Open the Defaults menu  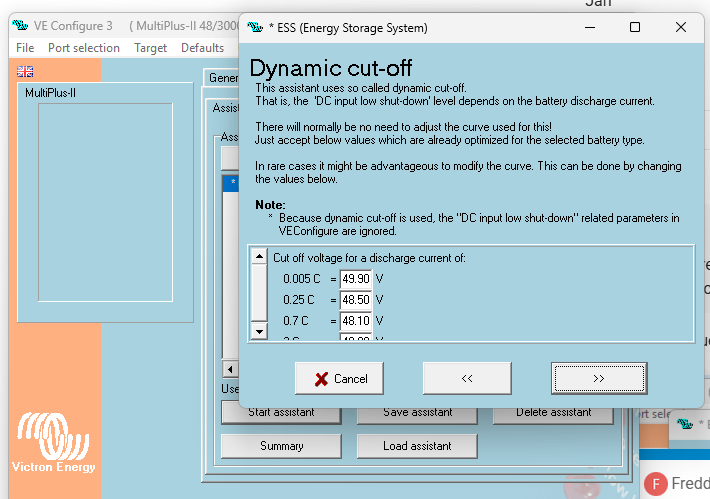pyautogui.click(x=202, y=48)
